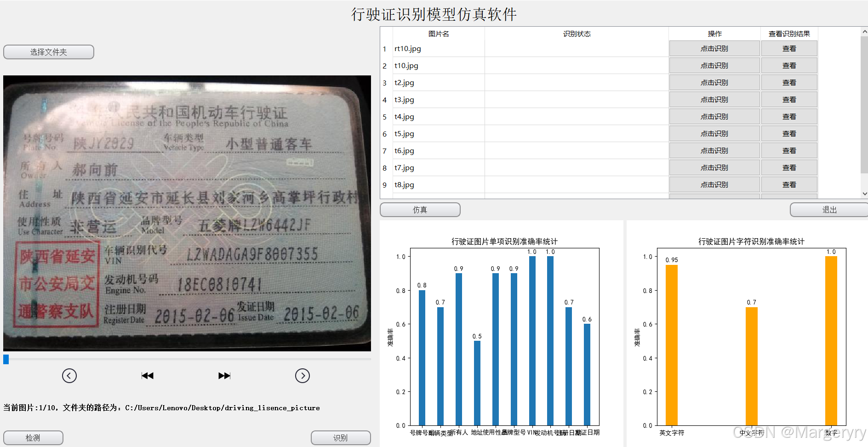View results of t8.jpg via 查看
This screenshot has width=868, height=447.
coord(789,184)
